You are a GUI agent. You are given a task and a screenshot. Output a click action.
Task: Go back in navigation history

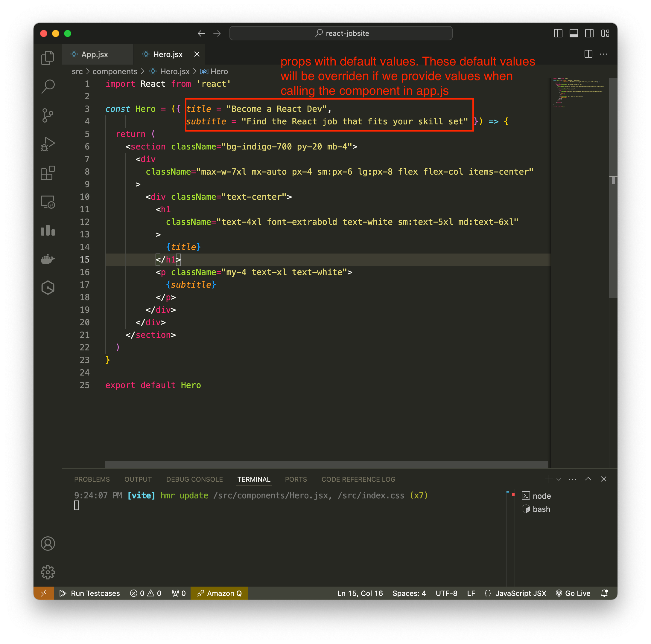202,33
